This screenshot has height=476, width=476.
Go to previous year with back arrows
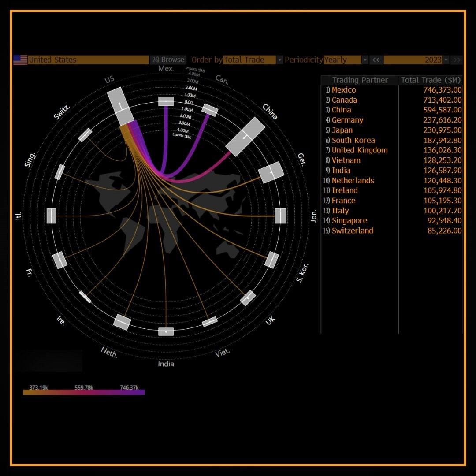(376, 60)
